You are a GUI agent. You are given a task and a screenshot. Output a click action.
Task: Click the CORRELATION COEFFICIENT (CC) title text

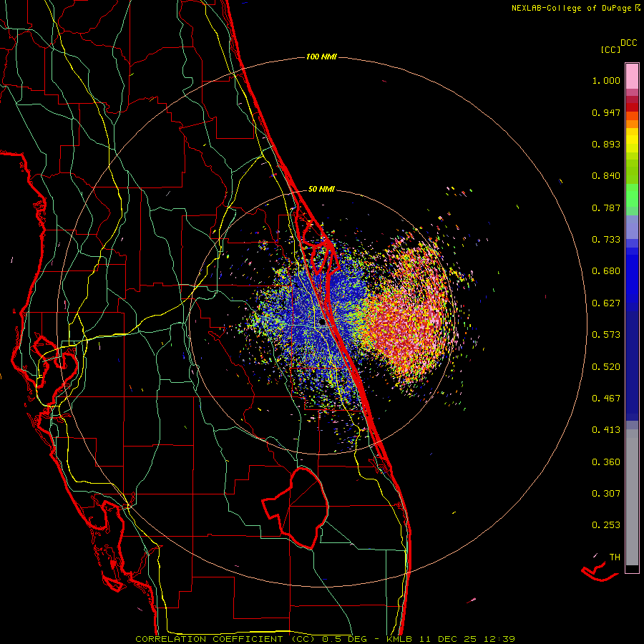(225, 639)
